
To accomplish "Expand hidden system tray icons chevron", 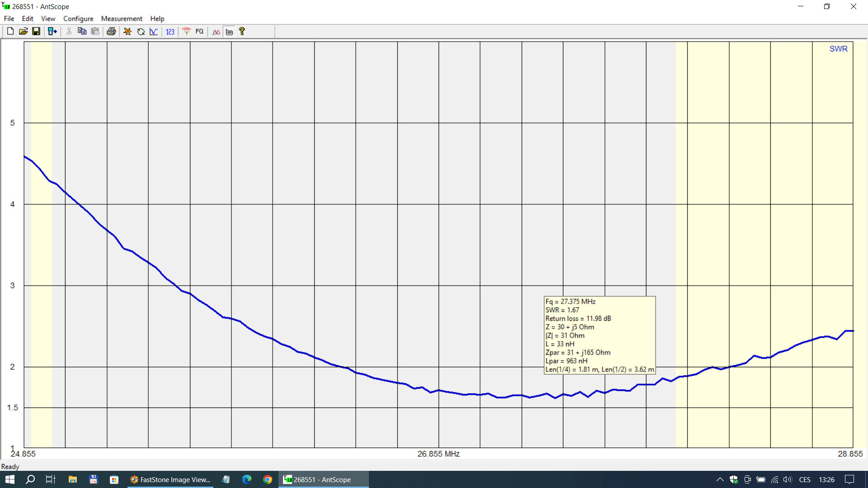I will coord(720,479).
